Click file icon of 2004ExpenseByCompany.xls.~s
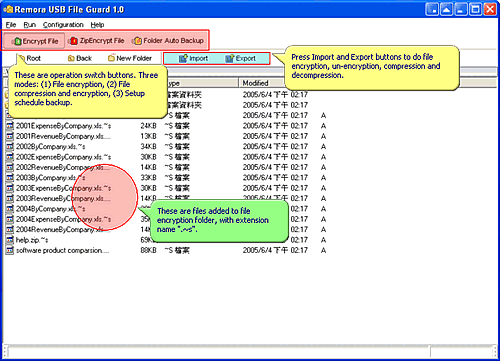Viewport: 500px width, 361px height. pyautogui.click(x=10, y=219)
